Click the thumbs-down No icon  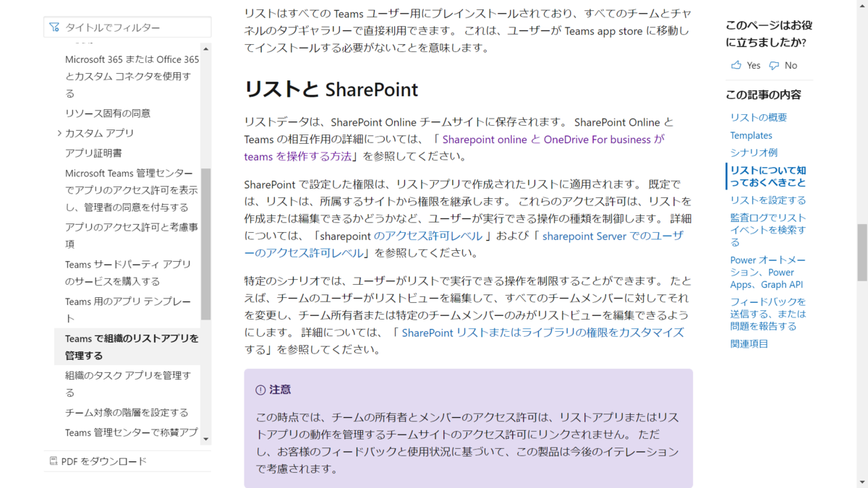[774, 65]
